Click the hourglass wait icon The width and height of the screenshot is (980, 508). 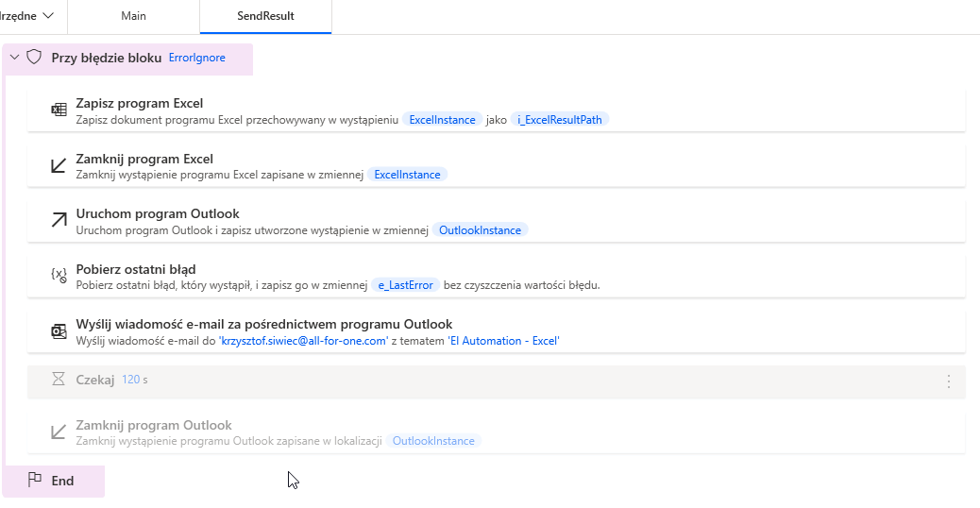[x=59, y=379]
